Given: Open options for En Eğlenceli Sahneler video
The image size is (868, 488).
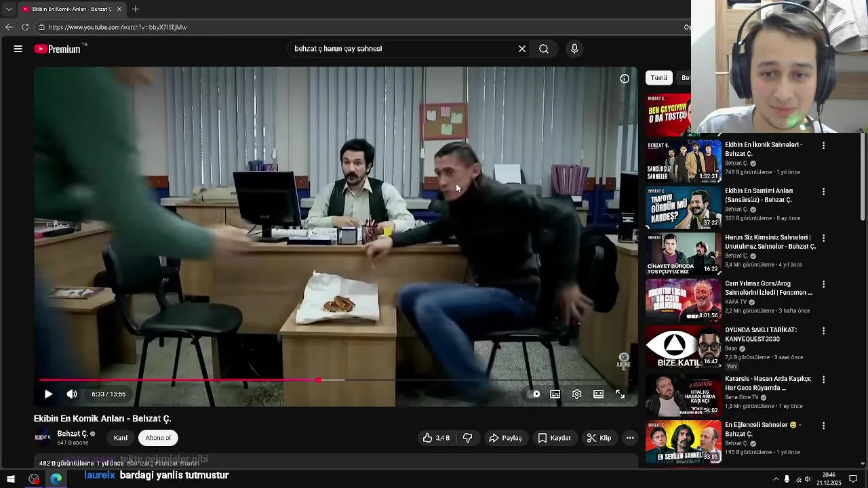Looking at the screenshot, I should tap(824, 426).
